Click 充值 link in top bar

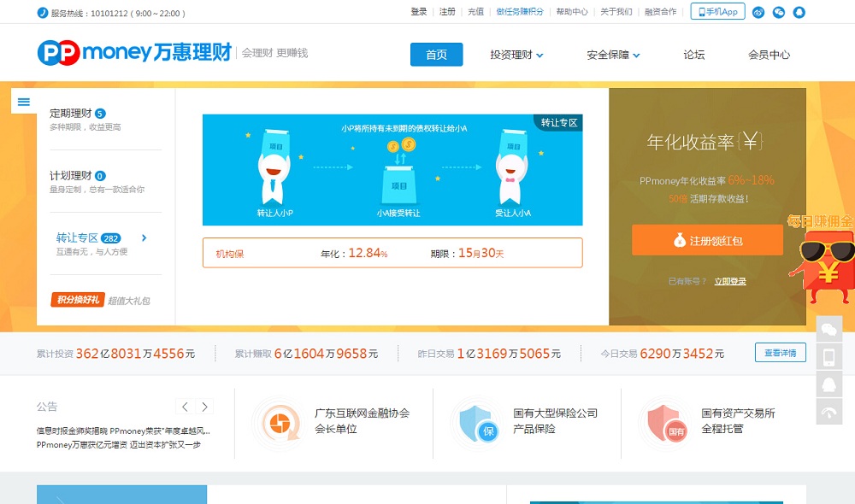pyautogui.click(x=476, y=11)
